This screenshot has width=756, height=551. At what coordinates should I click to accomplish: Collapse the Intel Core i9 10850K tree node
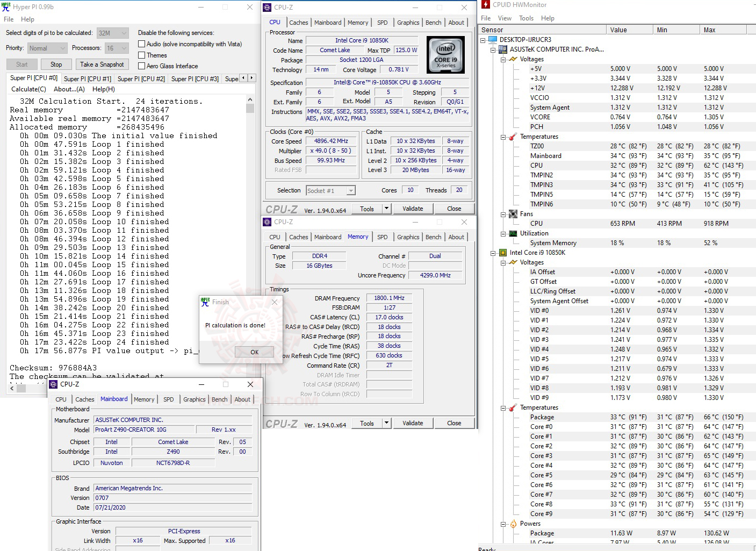pos(493,253)
